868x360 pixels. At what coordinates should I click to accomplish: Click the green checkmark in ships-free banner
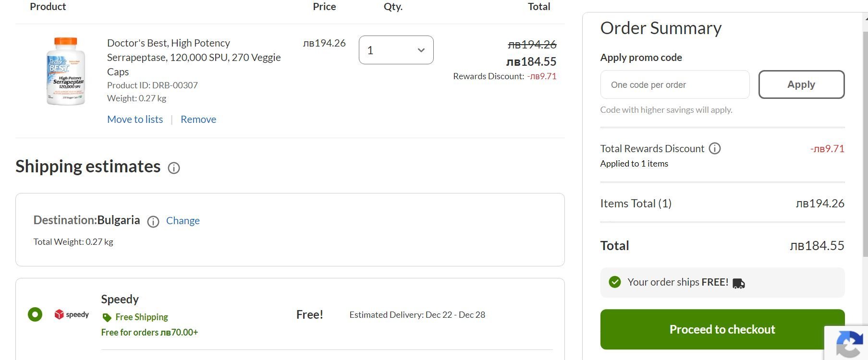(615, 282)
